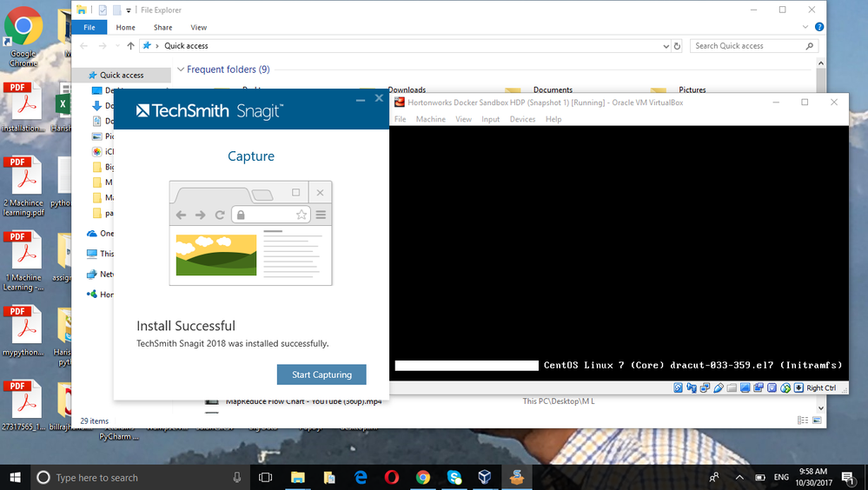Collapse the Frequent folders section

point(181,70)
